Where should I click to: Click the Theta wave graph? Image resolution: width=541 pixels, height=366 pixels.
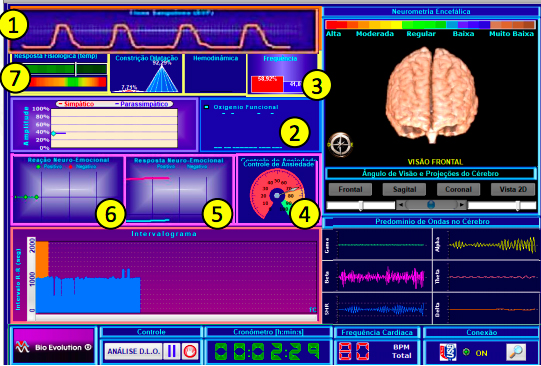[x=493, y=277]
